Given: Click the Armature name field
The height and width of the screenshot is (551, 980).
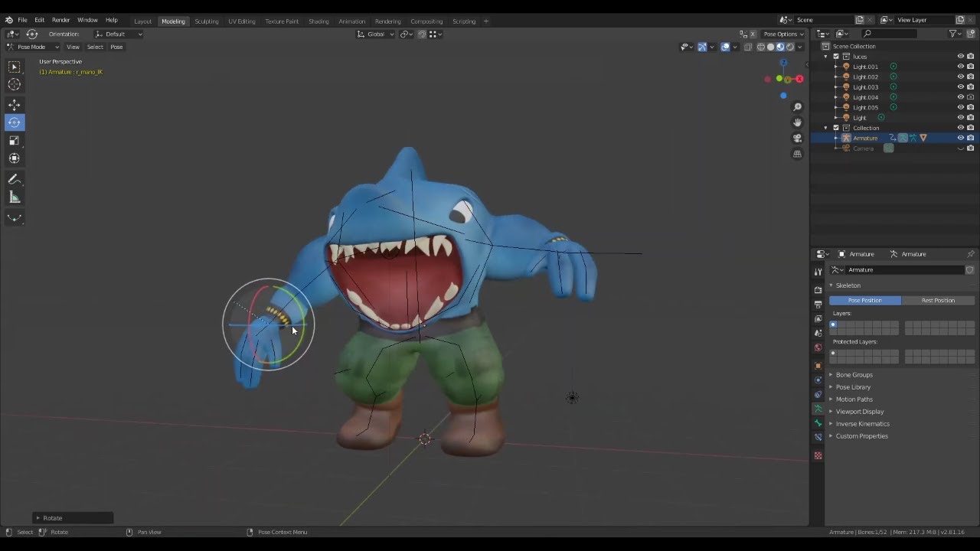Looking at the screenshot, I should pos(903,270).
